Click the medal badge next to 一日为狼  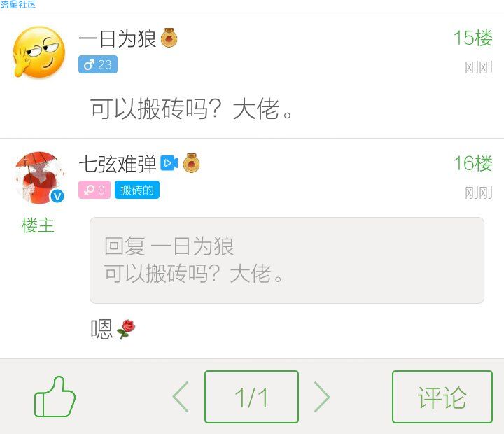point(169,38)
